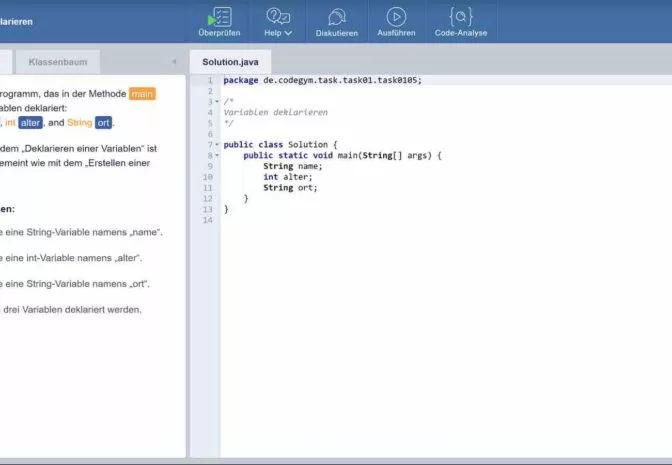The width and height of the screenshot is (672, 465).
Task: Place the cursor on the package declaration line
Action: pos(322,80)
